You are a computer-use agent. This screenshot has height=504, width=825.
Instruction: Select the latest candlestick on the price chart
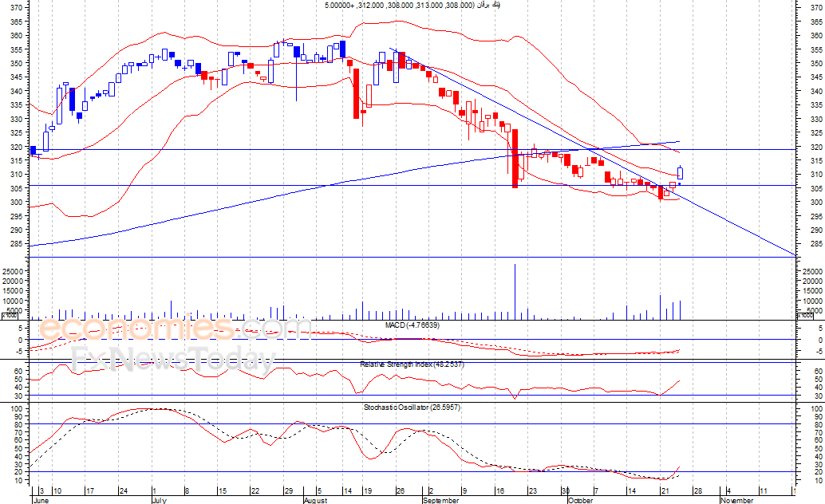(x=680, y=172)
